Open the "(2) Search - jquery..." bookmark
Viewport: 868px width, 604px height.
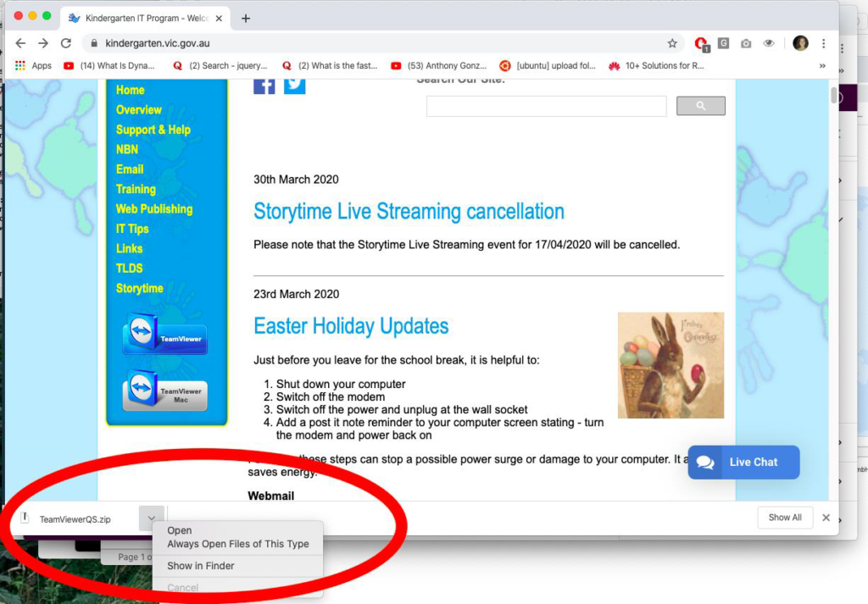220,65
